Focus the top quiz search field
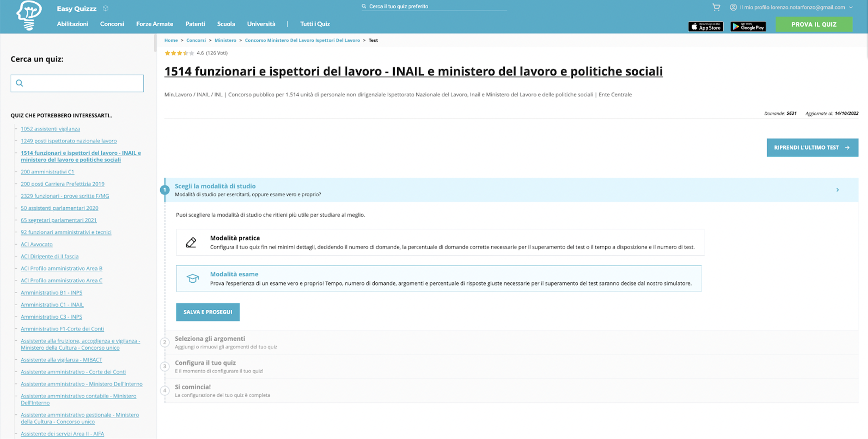Viewport: 868px width, 439px height. coord(437,6)
